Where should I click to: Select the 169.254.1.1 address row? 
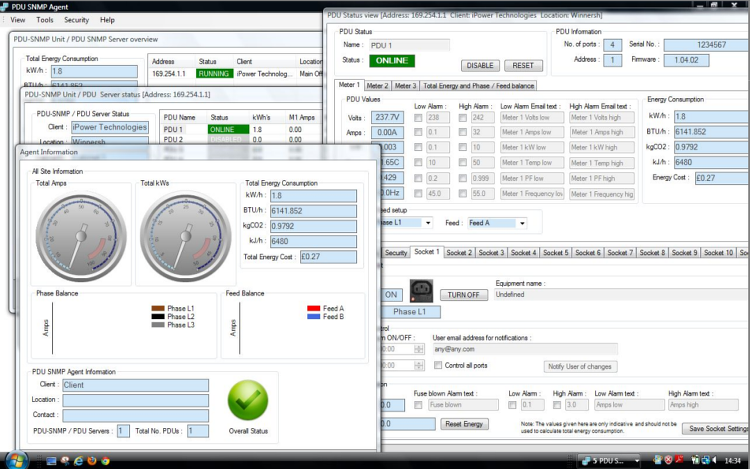(236, 74)
